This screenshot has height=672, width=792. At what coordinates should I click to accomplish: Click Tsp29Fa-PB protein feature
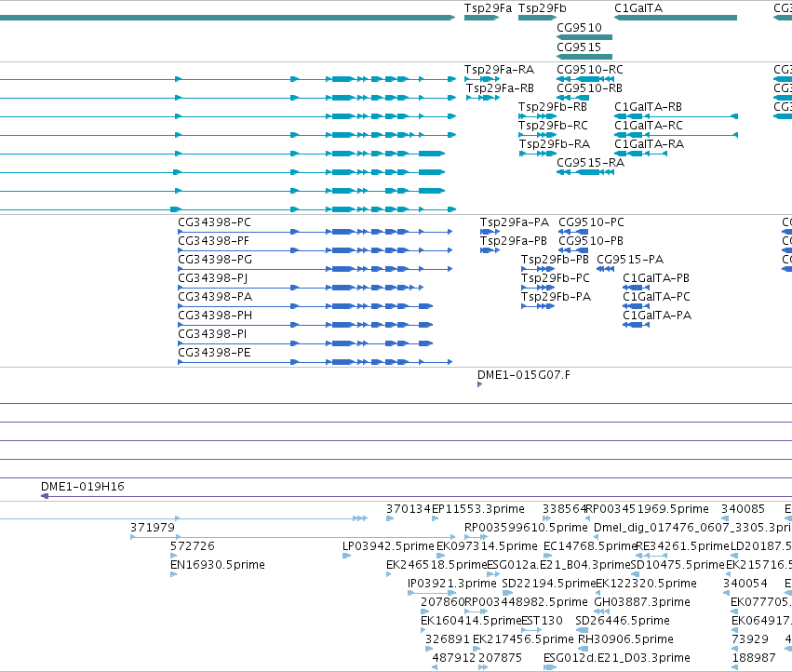pyautogui.click(x=490, y=250)
